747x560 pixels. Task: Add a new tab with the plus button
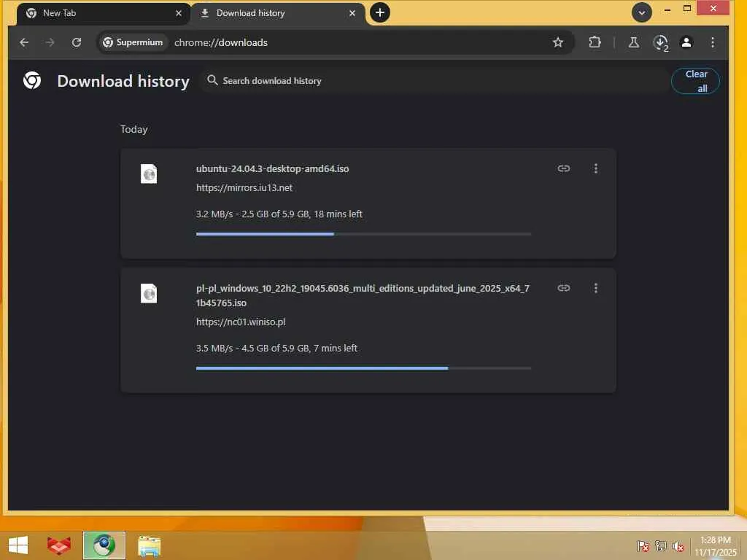379,12
